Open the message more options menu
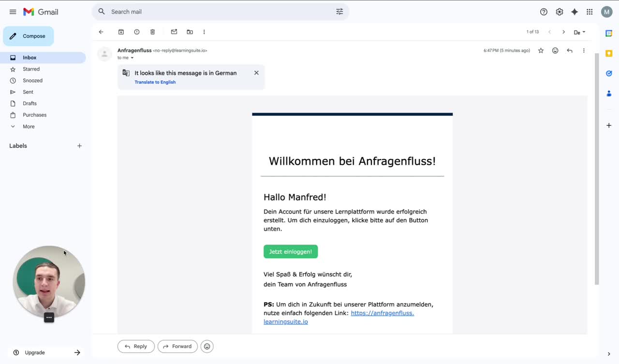The height and width of the screenshot is (364, 619). (x=584, y=50)
